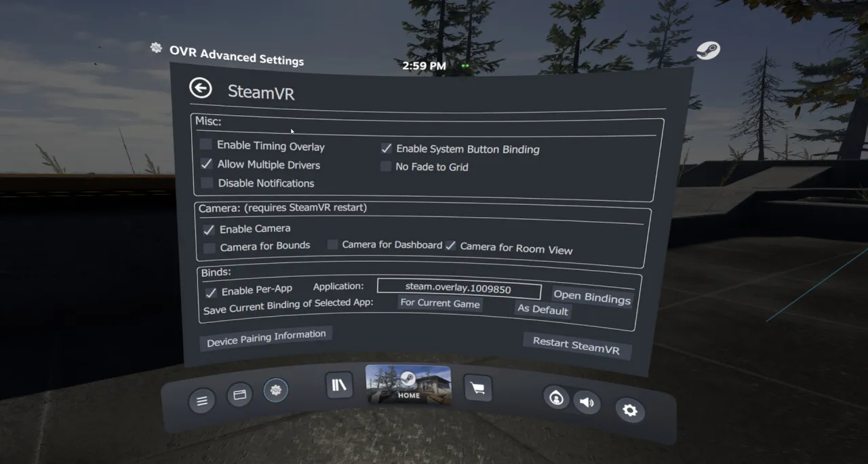Image resolution: width=868 pixels, height=464 pixels.
Task: Open the desktop window view icon
Action: (239, 394)
